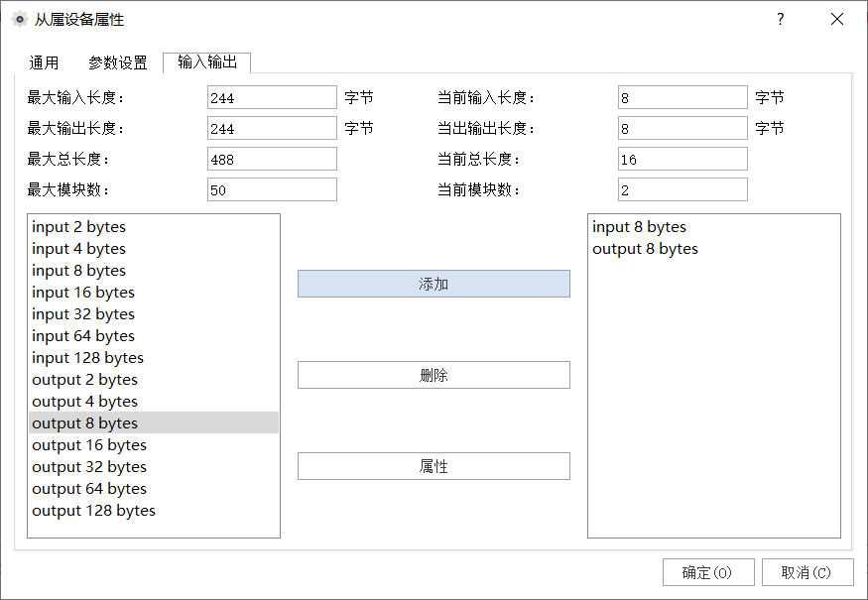Cancel with the 取消(C) button

coord(805,572)
